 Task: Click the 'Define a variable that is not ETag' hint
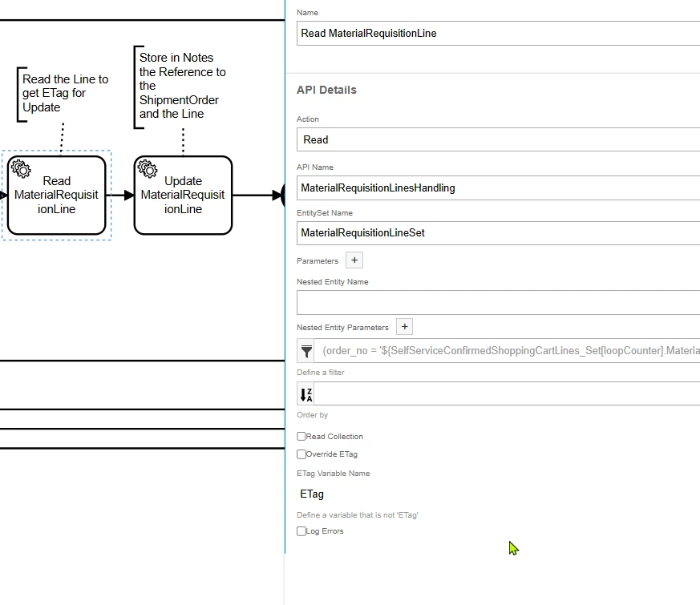tap(358, 515)
